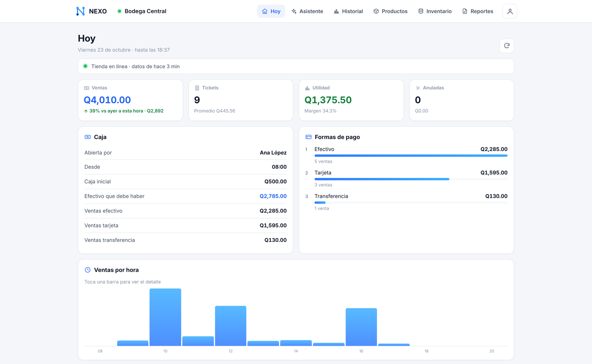Click the Efectivo payment progress bar
Viewport: 592px width, 364px height.
(411, 156)
